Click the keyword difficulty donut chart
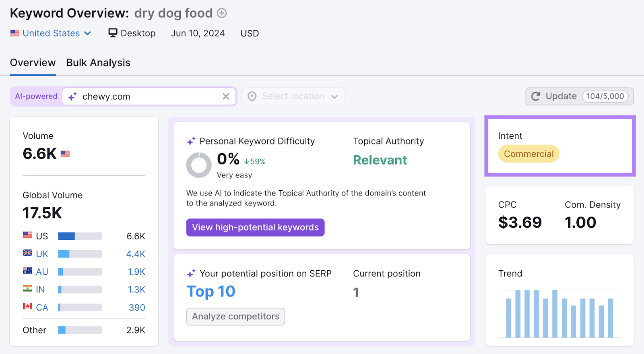Viewport: 644px width, 354px height. coord(198,165)
